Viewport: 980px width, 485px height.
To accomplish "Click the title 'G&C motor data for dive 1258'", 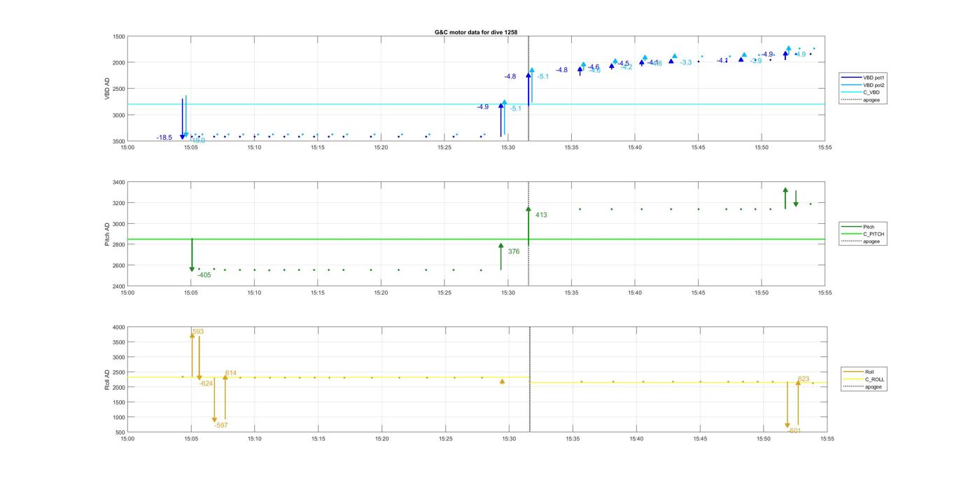I will (476, 32).
